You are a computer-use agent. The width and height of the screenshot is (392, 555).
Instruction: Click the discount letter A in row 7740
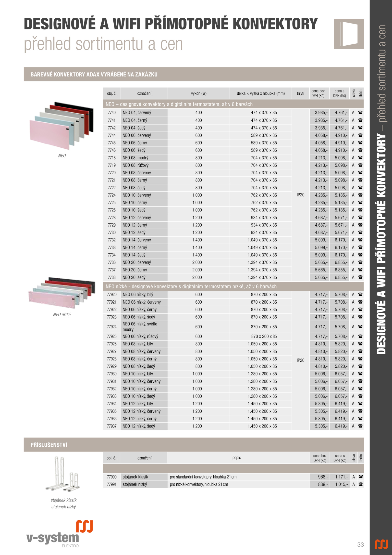click(x=353, y=113)
